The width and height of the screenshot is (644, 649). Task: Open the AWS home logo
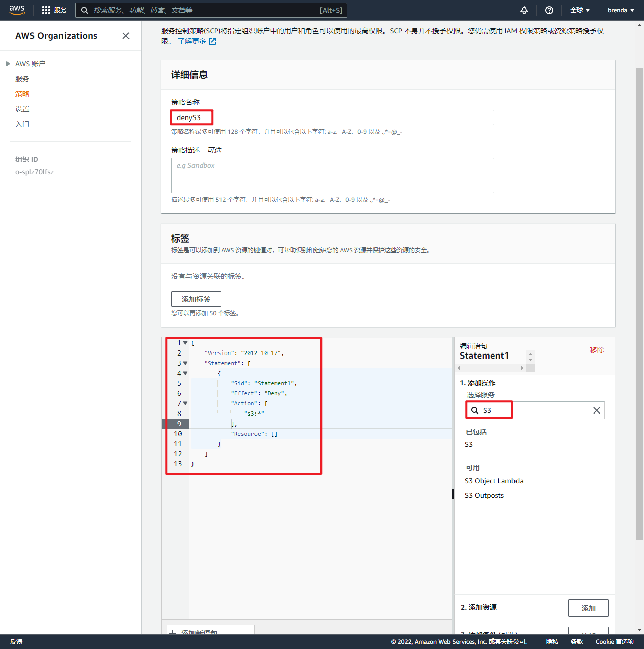[x=17, y=10]
